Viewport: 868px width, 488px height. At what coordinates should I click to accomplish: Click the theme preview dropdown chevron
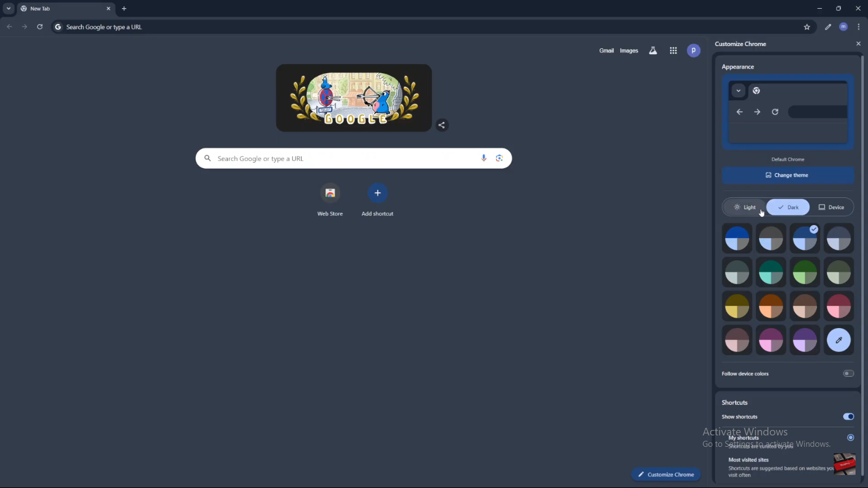pyautogui.click(x=738, y=91)
